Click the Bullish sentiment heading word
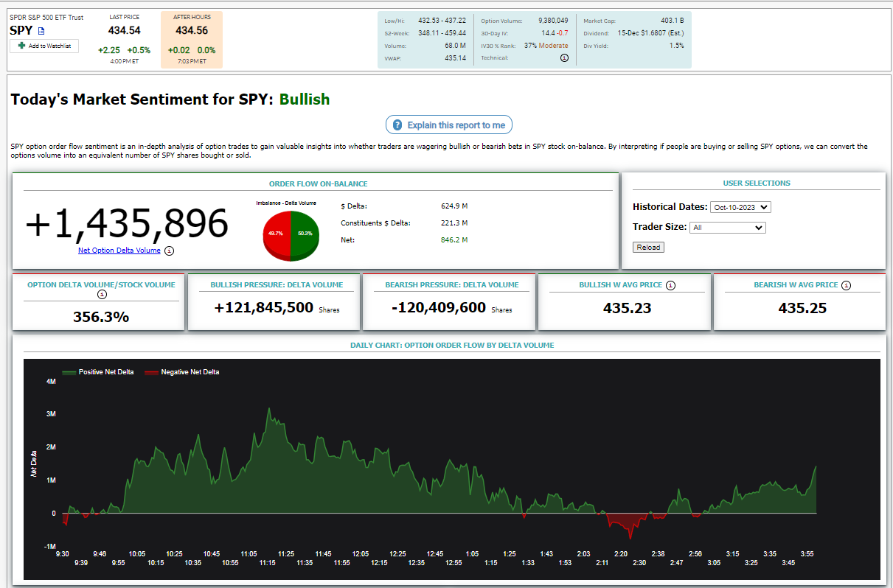 (x=305, y=99)
